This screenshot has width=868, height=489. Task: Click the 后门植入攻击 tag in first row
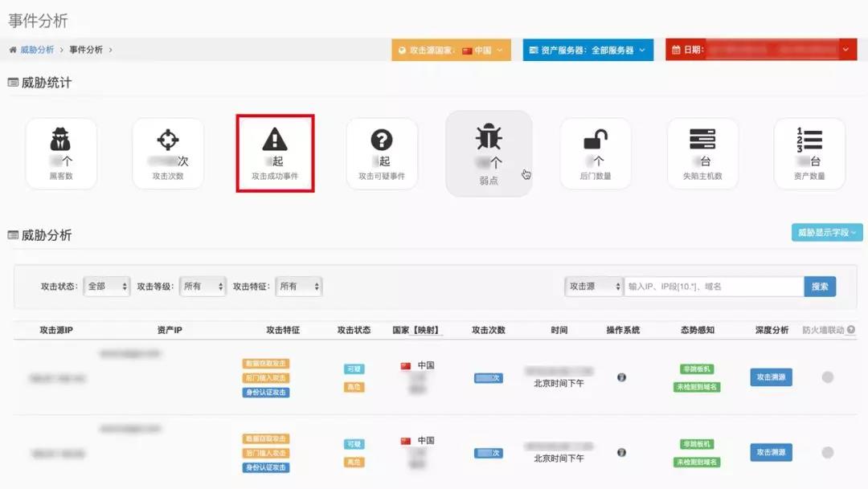(266, 378)
